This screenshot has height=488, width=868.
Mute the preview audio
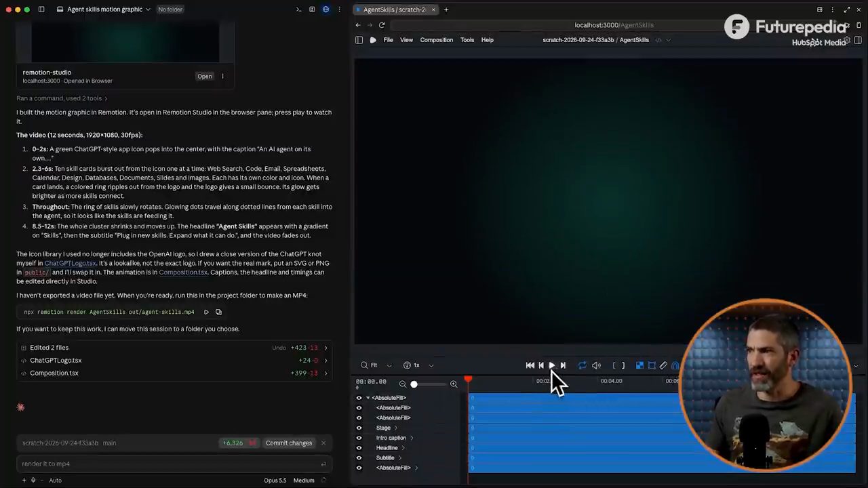tap(596, 365)
